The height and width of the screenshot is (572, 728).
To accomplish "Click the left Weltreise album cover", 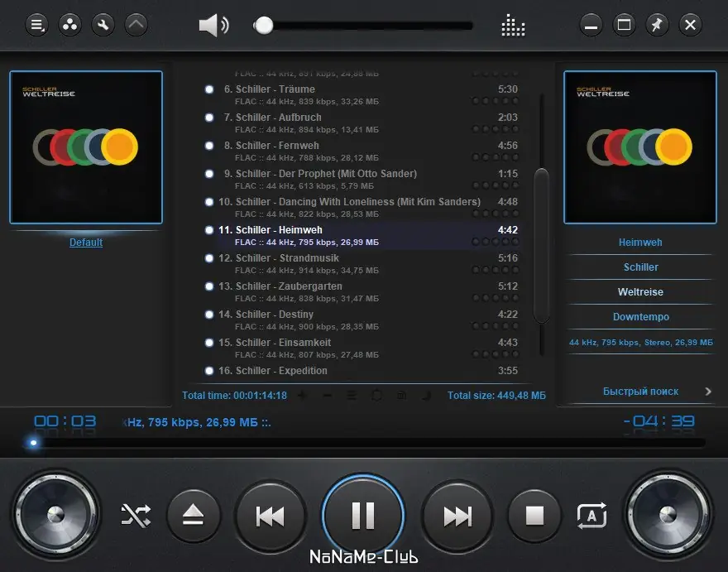I will (86, 147).
